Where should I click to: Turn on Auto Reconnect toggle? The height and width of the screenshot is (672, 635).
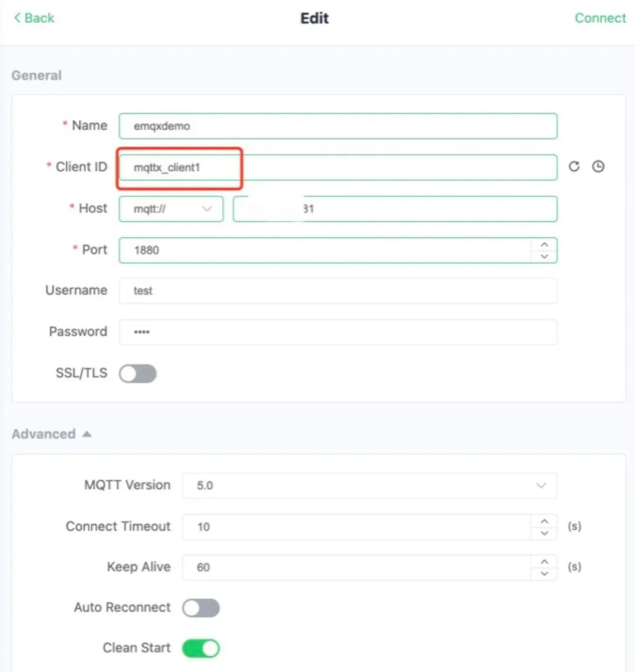[x=200, y=608]
